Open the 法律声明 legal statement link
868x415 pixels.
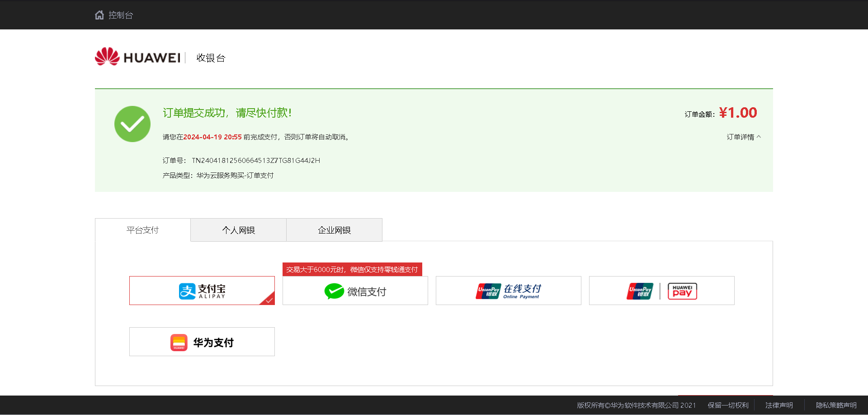click(779, 405)
